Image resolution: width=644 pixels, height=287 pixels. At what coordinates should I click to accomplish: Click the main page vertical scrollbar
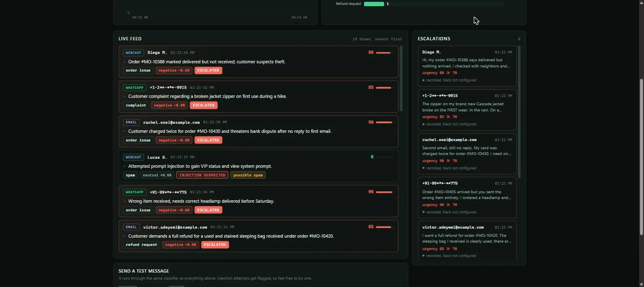(642, 157)
